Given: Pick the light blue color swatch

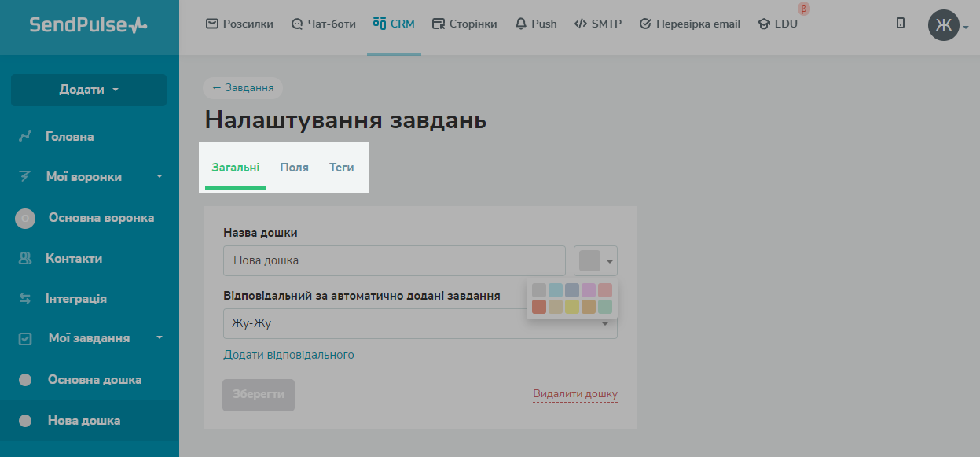Looking at the screenshot, I should [x=556, y=290].
